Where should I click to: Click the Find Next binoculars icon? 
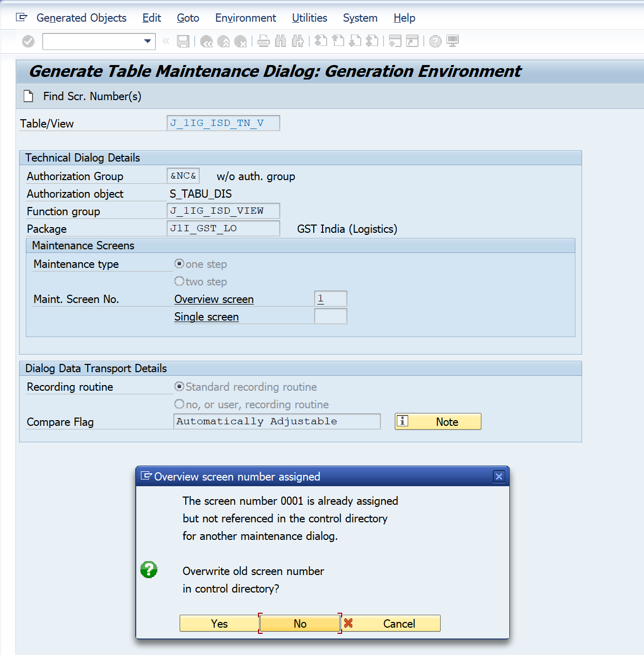(298, 41)
